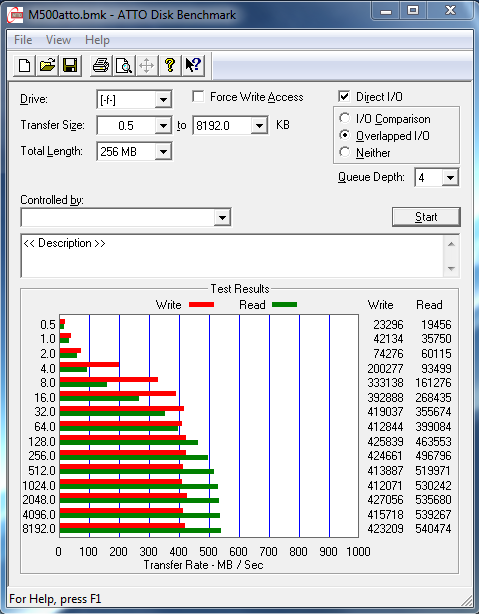Open the View menu

(x=58, y=40)
